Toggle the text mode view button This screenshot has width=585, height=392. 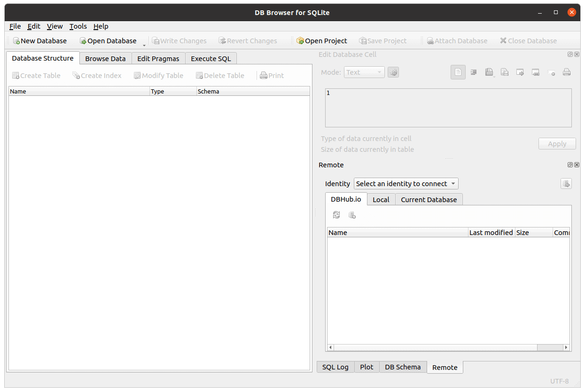coord(458,72)
